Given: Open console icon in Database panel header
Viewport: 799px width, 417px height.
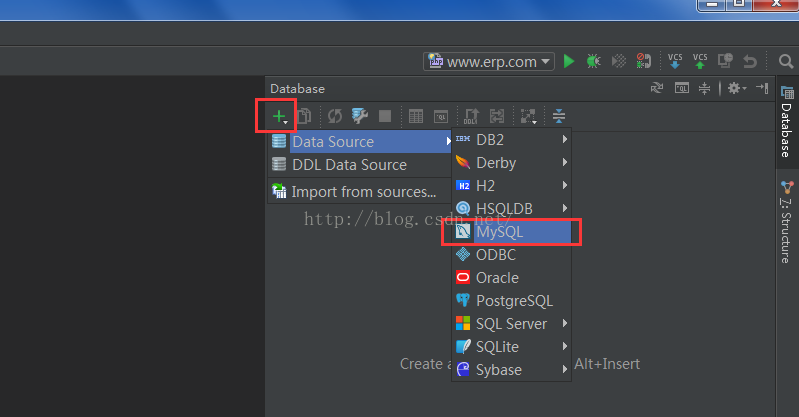Looking at the screenshot, I should coord(682,88).
